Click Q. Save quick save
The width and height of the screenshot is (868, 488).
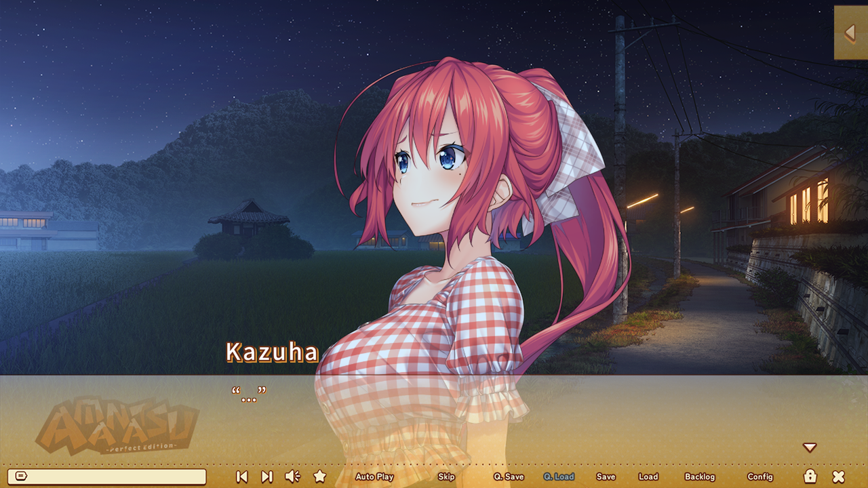point(509,476)
